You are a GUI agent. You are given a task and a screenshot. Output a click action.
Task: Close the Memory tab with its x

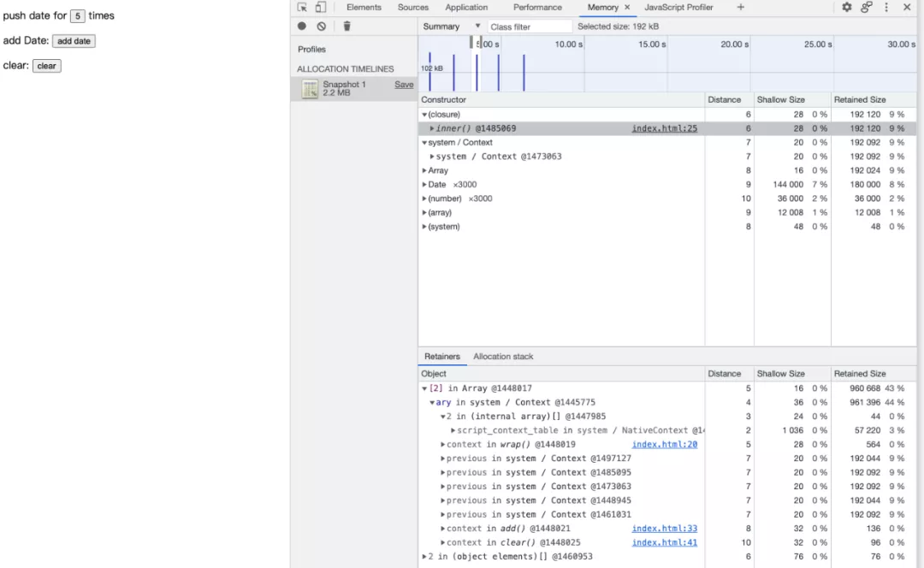click(x=627, y=7)
